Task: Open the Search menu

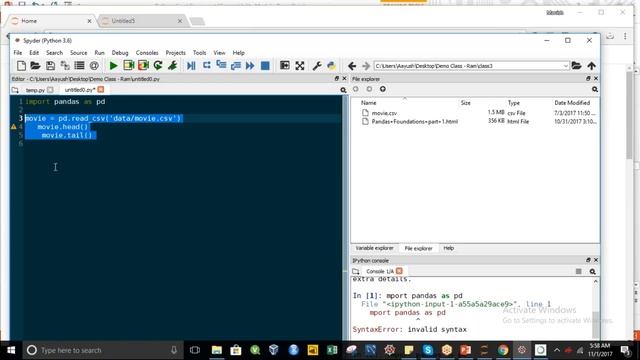Action: click(54, 53)
